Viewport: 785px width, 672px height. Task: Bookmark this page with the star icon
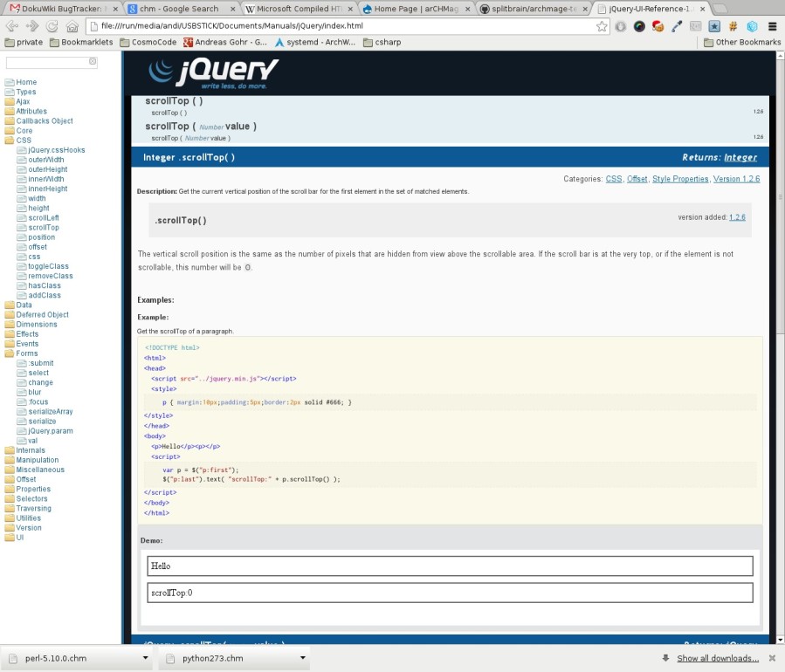click(x=602, y=26)
